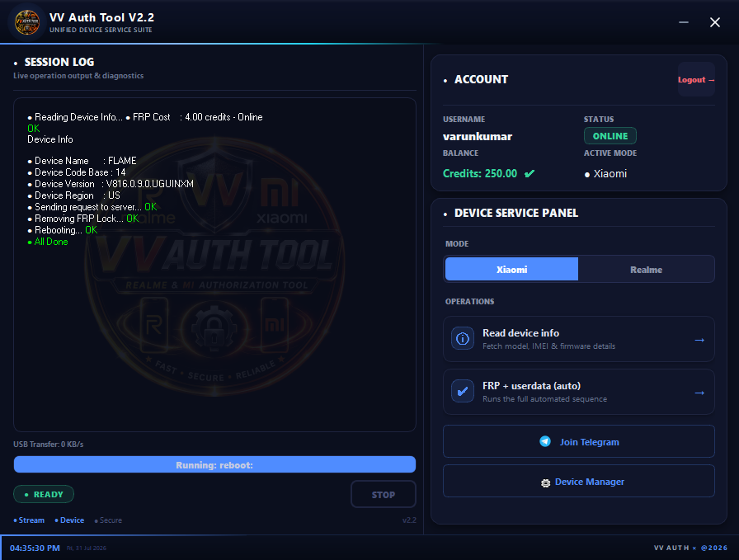The image size is (739, 560).
Task: Click the green checkmark next to Credits
Action: 530,173
